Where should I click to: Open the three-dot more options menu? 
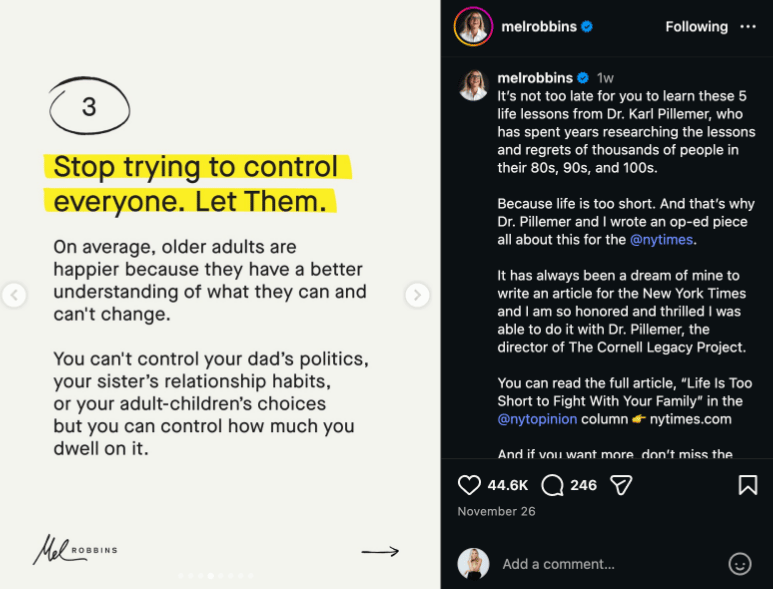[x=748, y=27]
